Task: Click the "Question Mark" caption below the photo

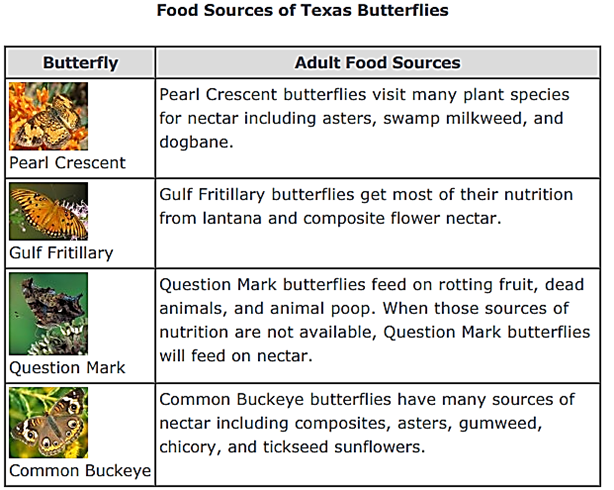Action: point(67,367)
